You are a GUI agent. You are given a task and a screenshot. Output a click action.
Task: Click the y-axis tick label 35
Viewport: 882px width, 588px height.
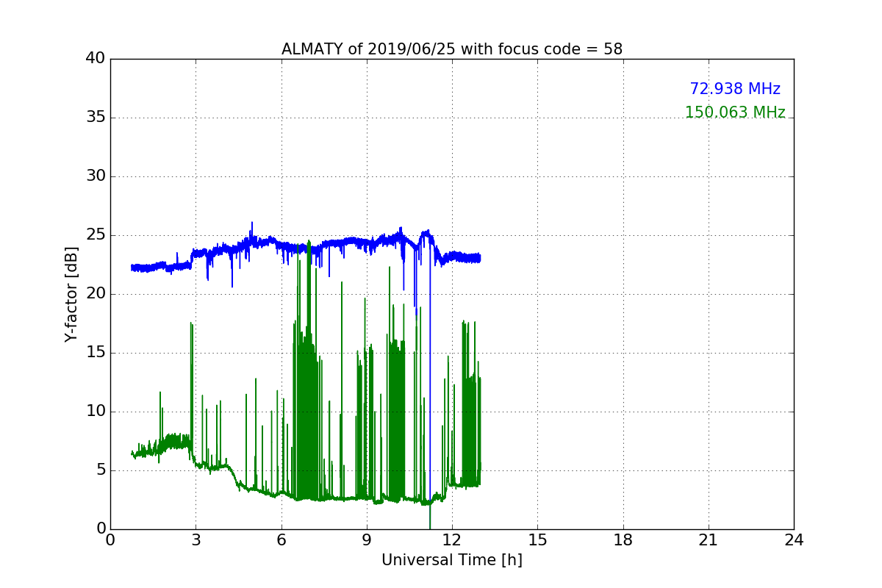coord(96,118)
